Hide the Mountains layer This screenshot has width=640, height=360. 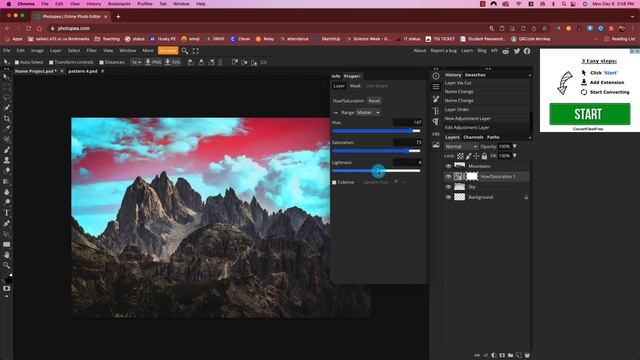(448, 166)
